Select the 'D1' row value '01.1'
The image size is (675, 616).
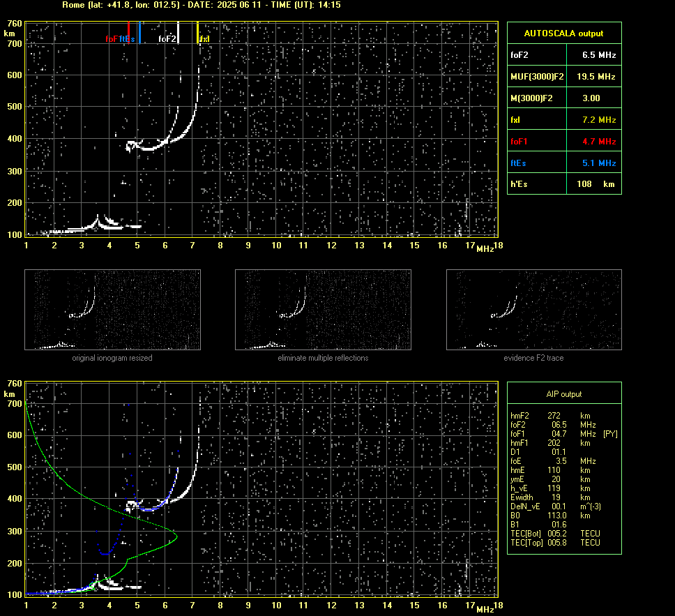[559, 452]
